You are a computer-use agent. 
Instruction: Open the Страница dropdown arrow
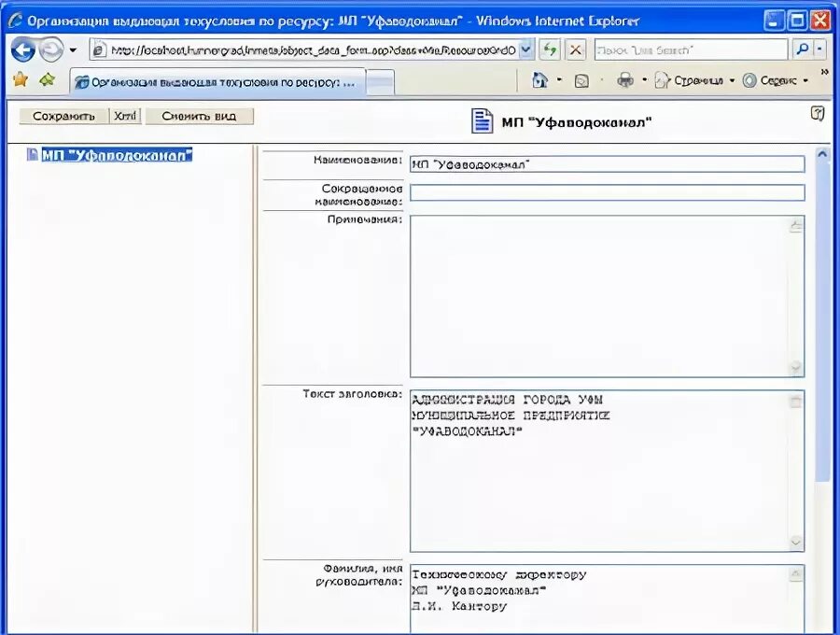click(x=732, y=80)
